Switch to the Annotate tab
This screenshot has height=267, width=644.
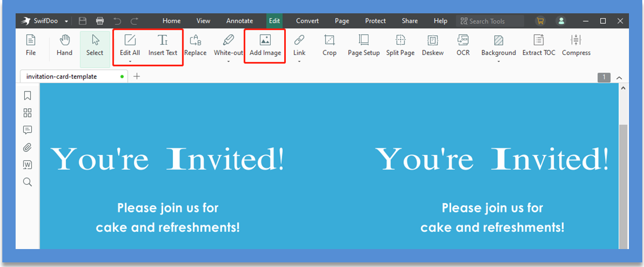tap(240, 21)
